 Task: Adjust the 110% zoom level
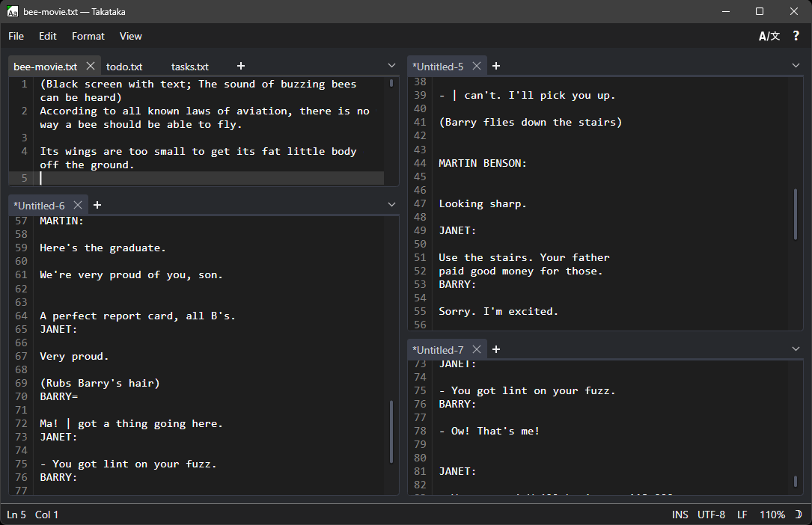[x=772, y=515]
